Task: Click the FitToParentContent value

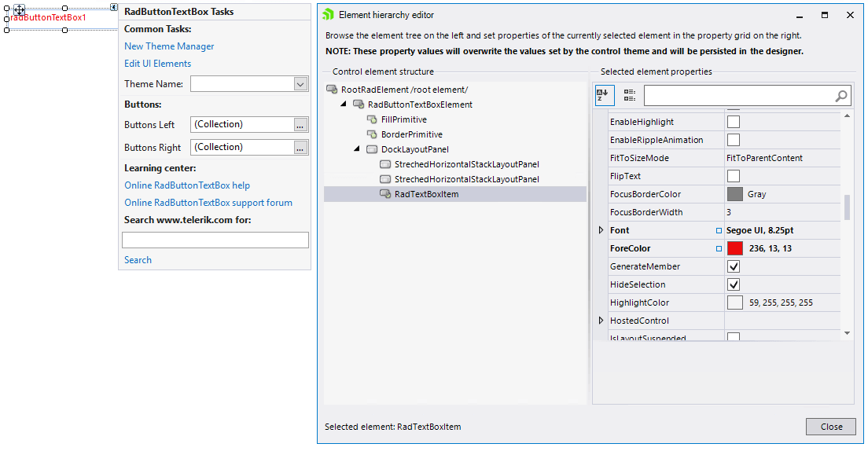Action: (764, 158)
